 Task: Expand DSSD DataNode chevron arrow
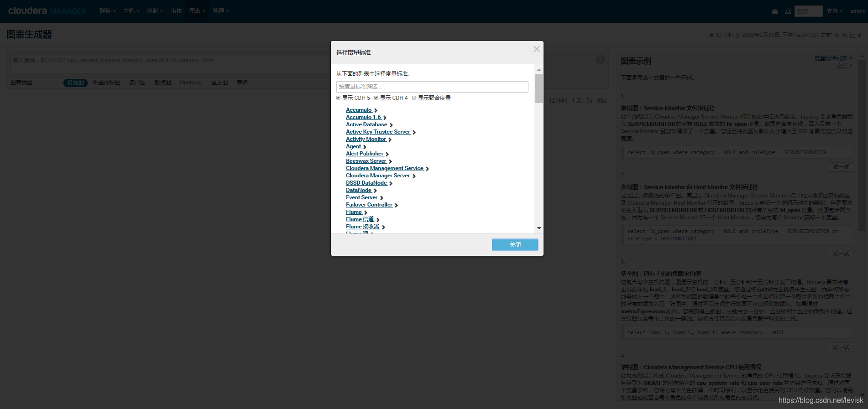(x=391, y=183)
